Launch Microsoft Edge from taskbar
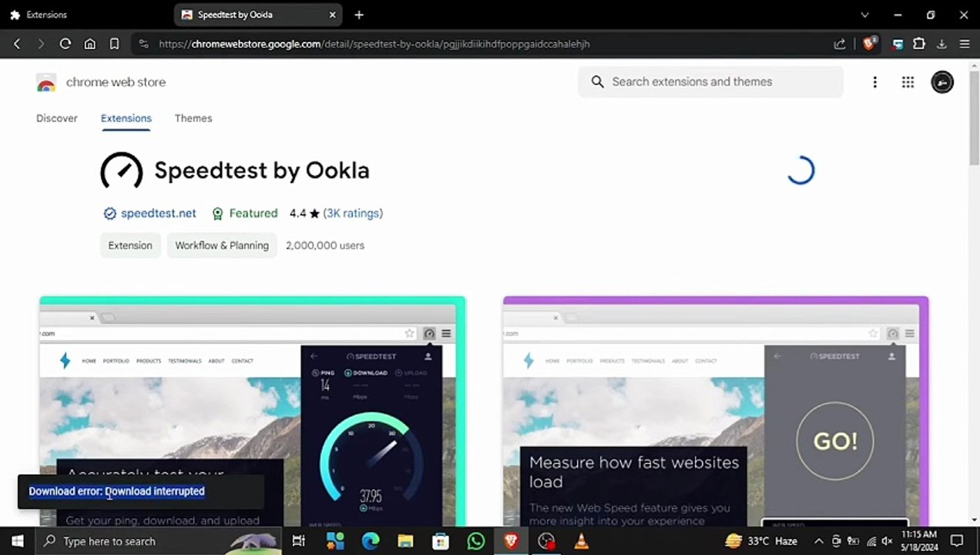 click(x=371, y=541)
